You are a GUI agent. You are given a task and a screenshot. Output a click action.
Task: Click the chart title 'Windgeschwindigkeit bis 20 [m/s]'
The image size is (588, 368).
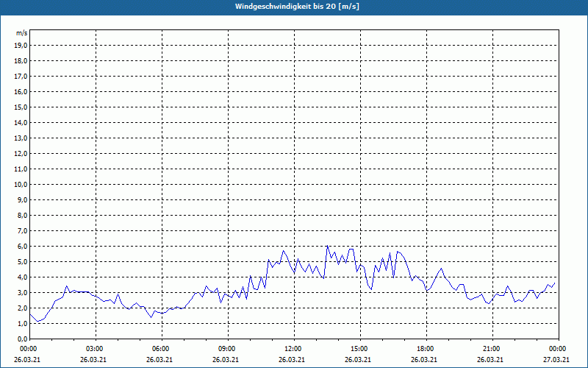point(297,7)
